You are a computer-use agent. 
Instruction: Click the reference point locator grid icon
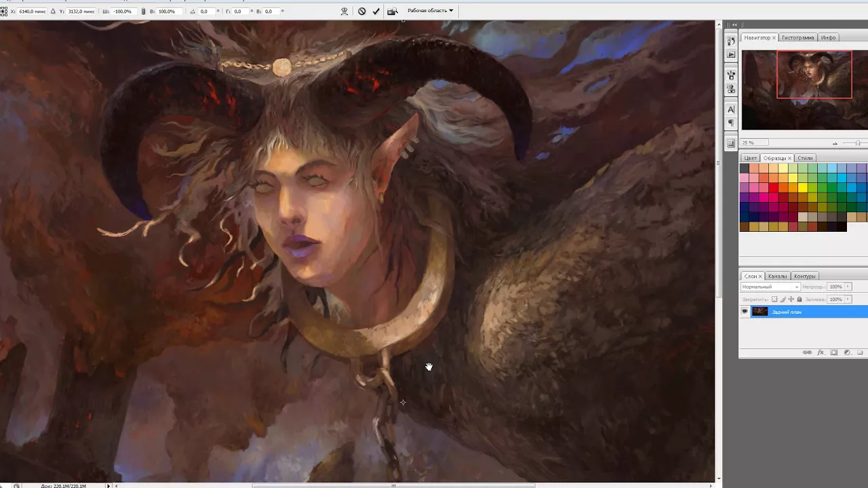[3, 12]
